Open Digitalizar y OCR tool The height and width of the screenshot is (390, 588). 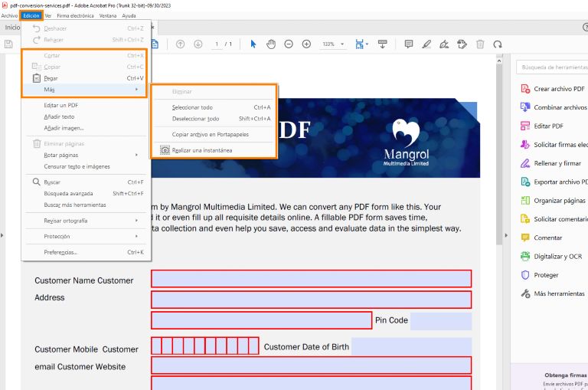pos(551,257)
